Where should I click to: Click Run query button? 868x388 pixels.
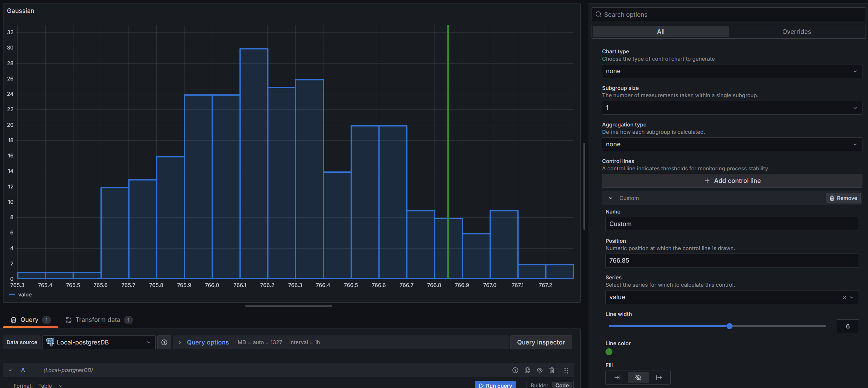495,385
